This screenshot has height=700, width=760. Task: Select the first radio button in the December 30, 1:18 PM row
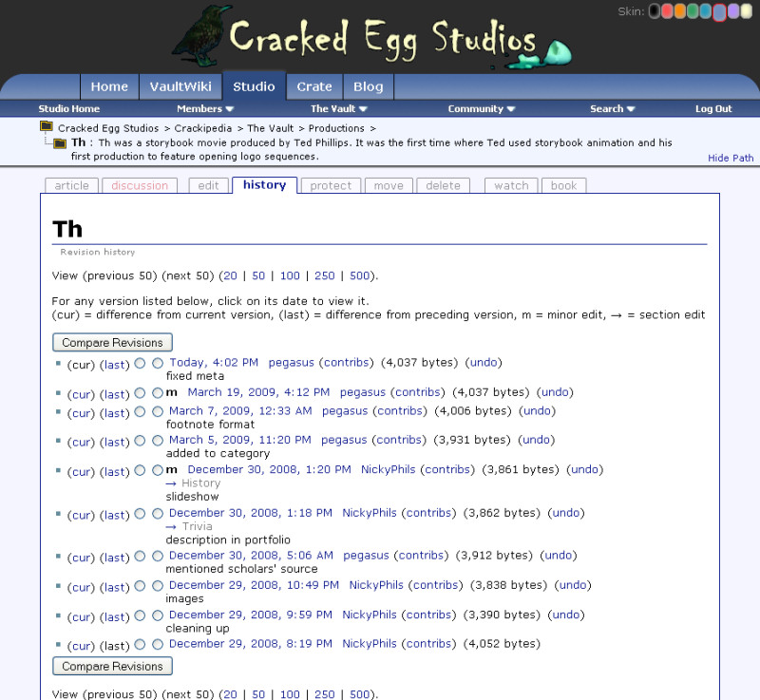click(x=140, y=514)
